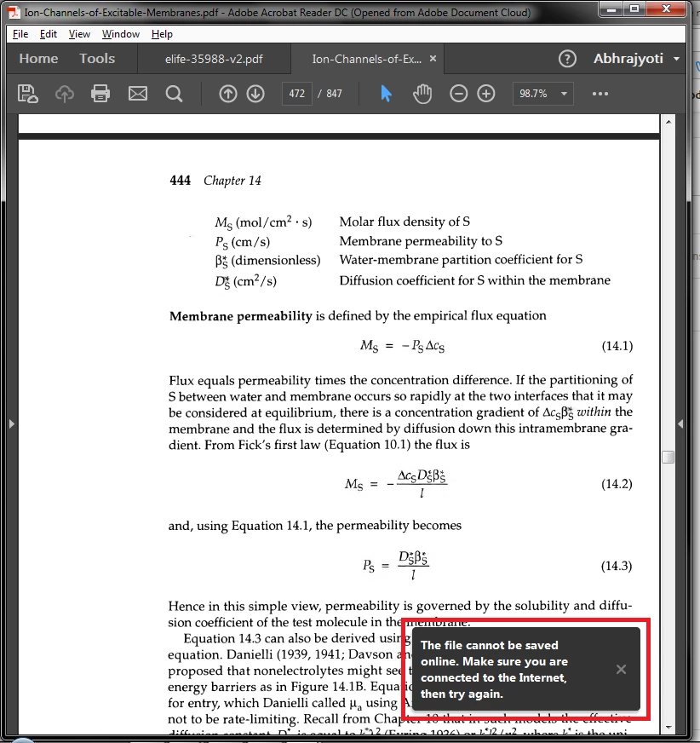This screenshot has height=743, width=700.
Task: Go to next page arrow
Action: pos(255,94)
